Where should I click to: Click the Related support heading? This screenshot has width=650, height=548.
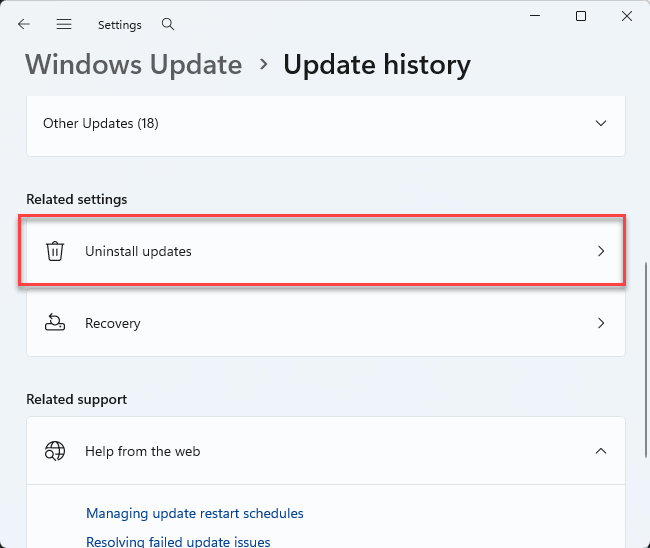tap(77, 399)
